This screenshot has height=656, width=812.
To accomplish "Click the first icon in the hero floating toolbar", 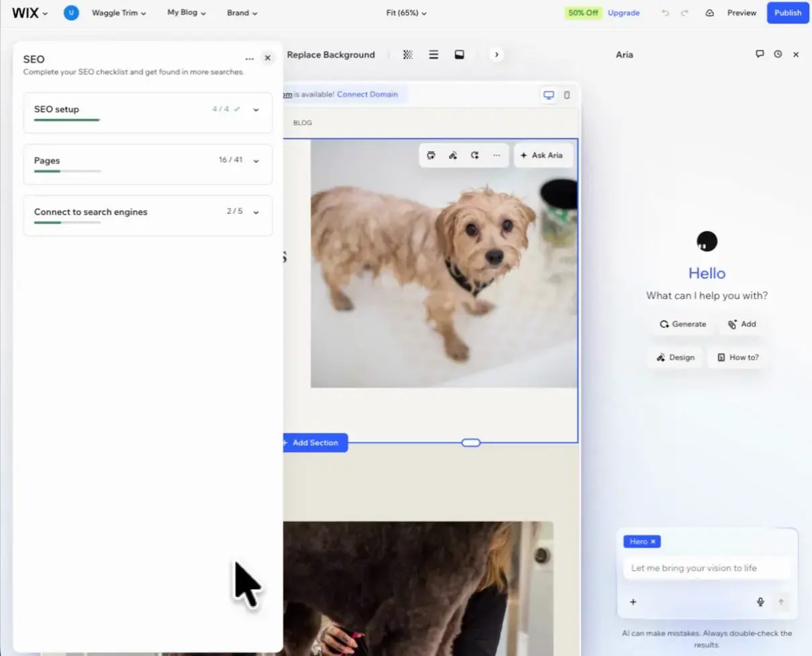I will coord(431,156).
